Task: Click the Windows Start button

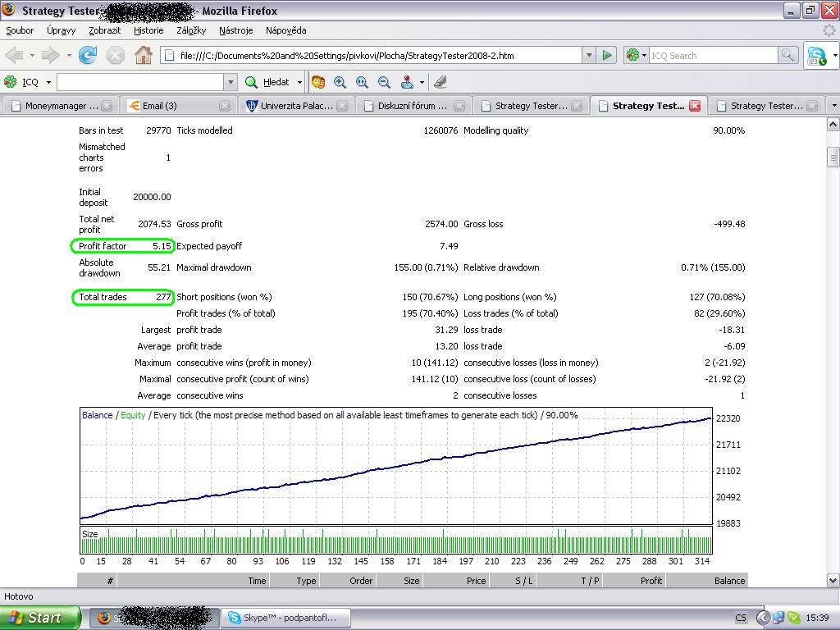Action: click(40, 618)
